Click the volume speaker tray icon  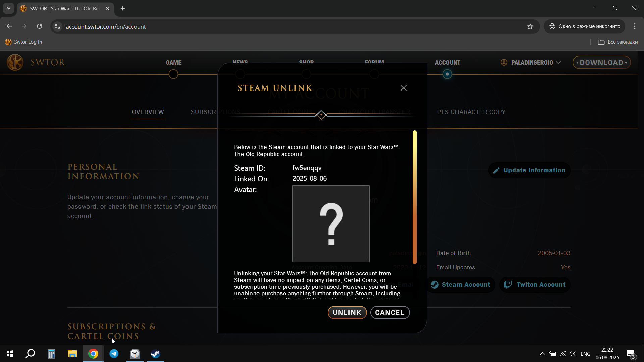(573, 354)
